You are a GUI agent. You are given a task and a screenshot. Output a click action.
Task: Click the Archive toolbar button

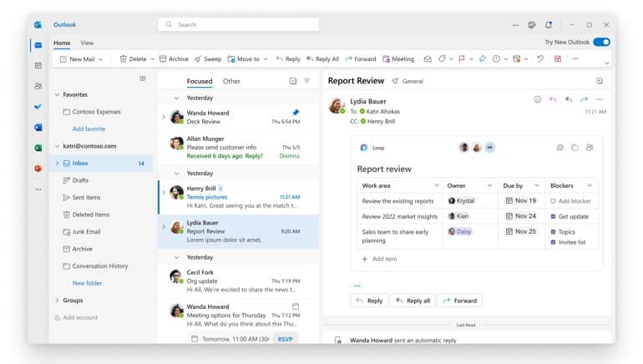point(174,59)
